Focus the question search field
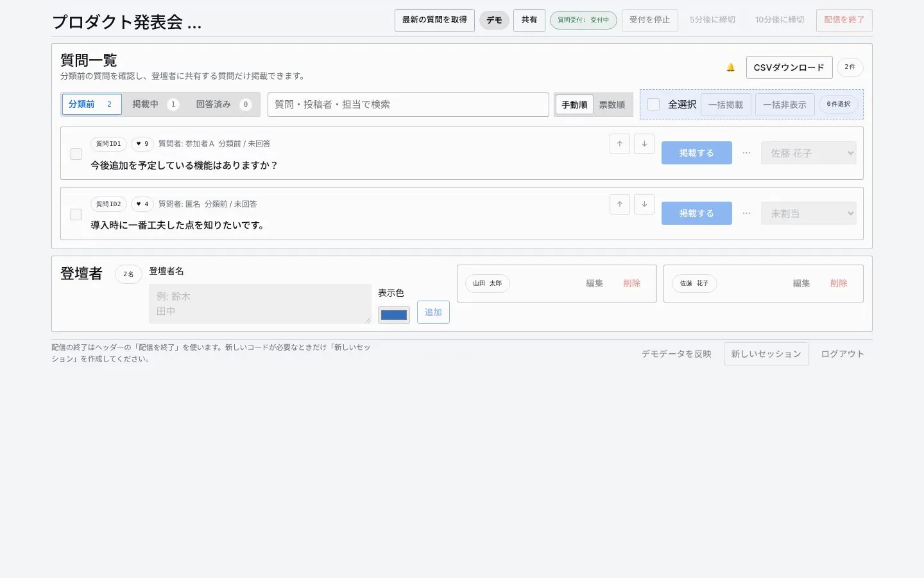This screenshot has height=578, width=924. [408, 105]
